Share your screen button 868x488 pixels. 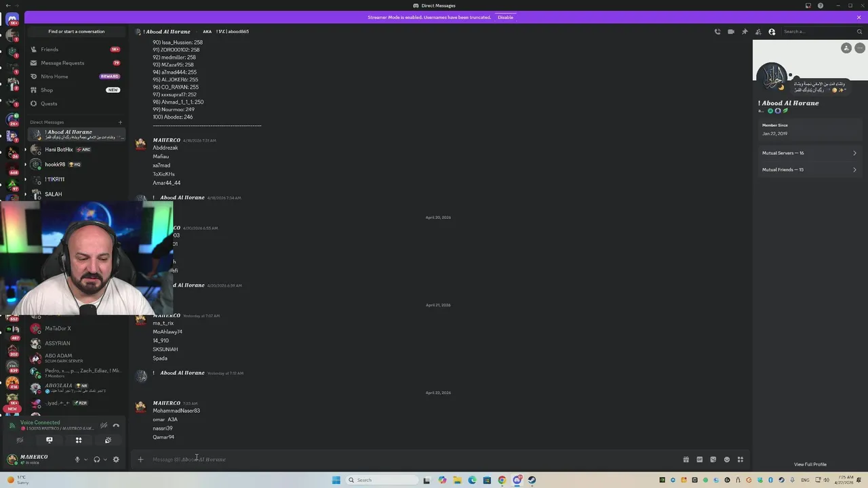(x=49, y=441)
